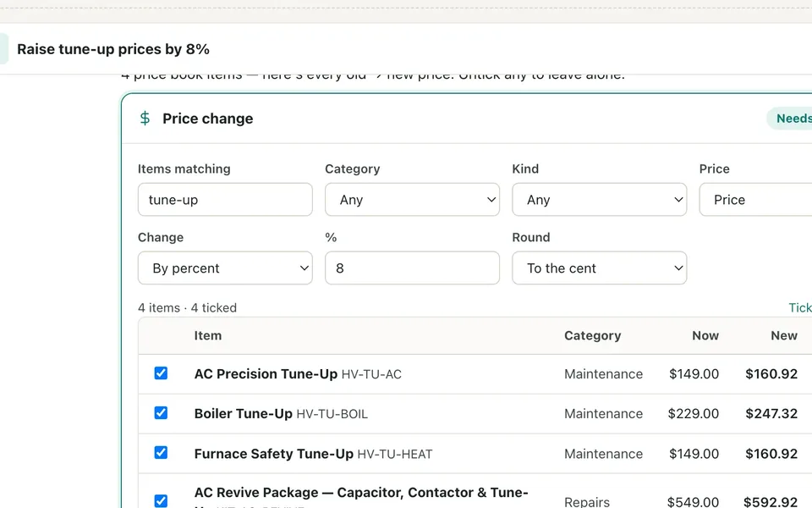Open the Round dropdown showing To the cent
This screenshot has height=508, width=812.
point(600,268)
